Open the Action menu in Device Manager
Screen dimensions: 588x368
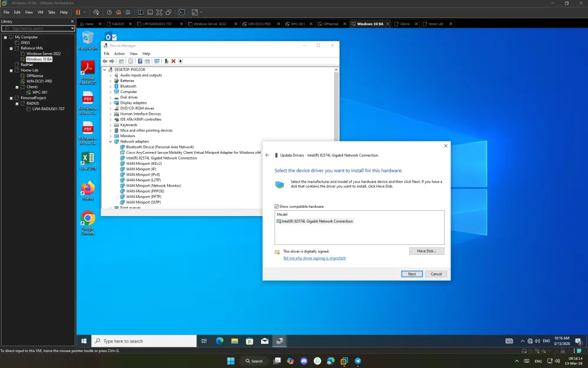click(x=119, y=54)
